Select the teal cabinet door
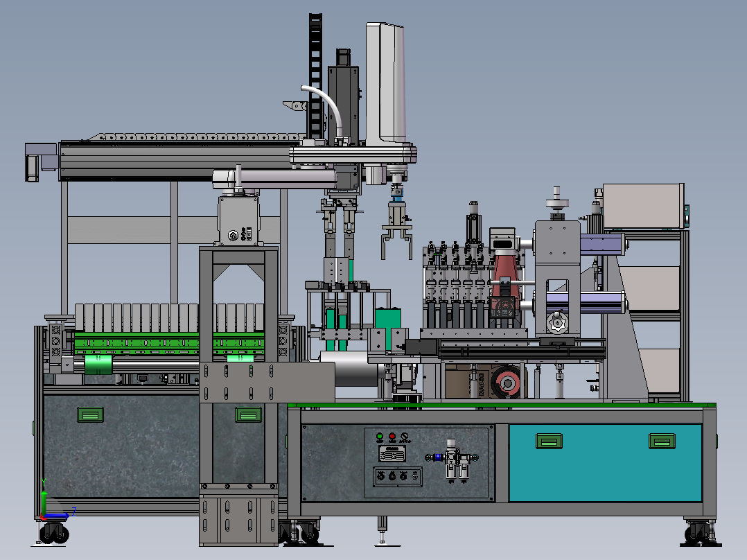Image resolution: width=747 pixels, height=560 pixels. 605,463
